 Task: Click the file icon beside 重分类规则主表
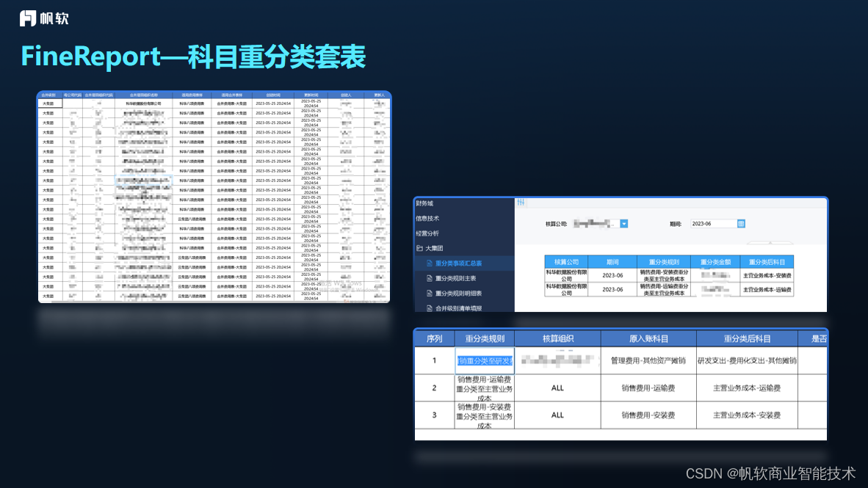(430, 278)
